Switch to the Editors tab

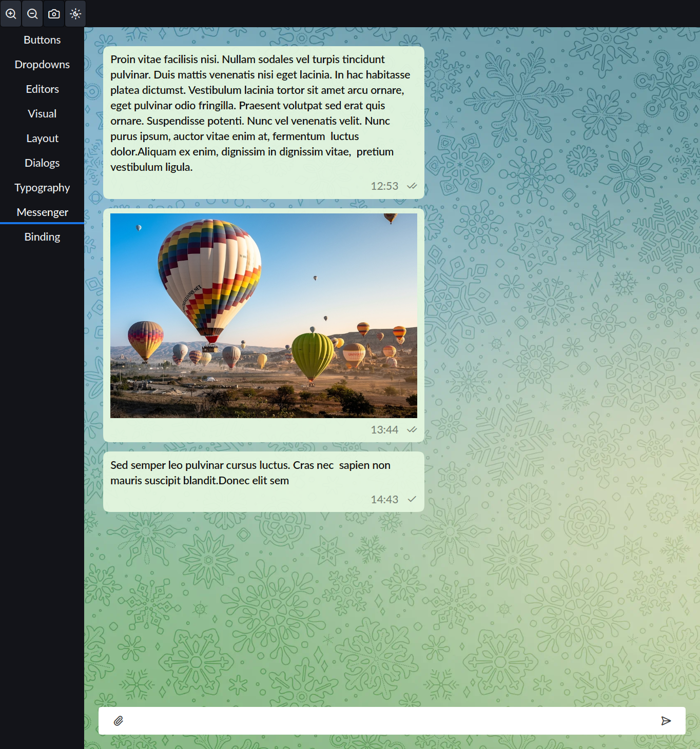point(42,89)
